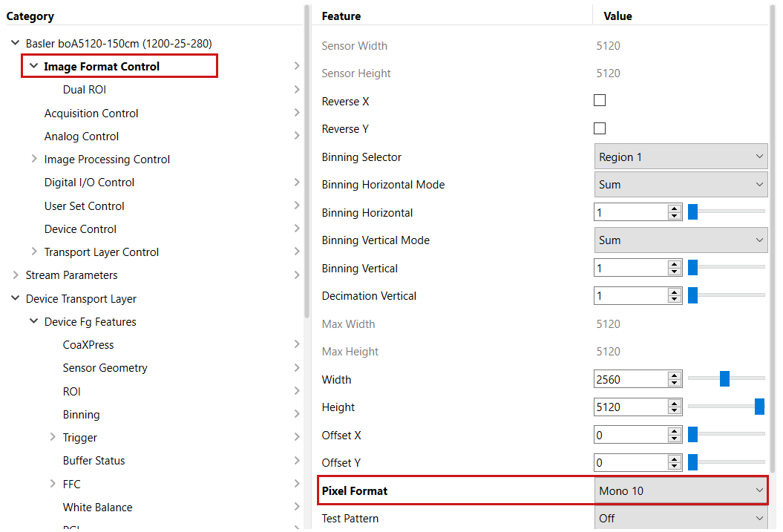Click the Offset X slider handle
Image resolution: width=783 pixels, height=532 pixels.
click(x=692, y=434)
